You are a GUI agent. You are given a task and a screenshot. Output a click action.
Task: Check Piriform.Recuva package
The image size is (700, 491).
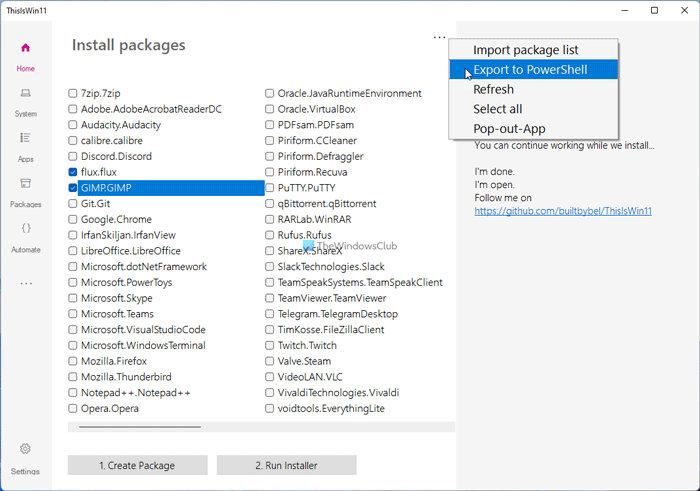[x=269, y=172]
